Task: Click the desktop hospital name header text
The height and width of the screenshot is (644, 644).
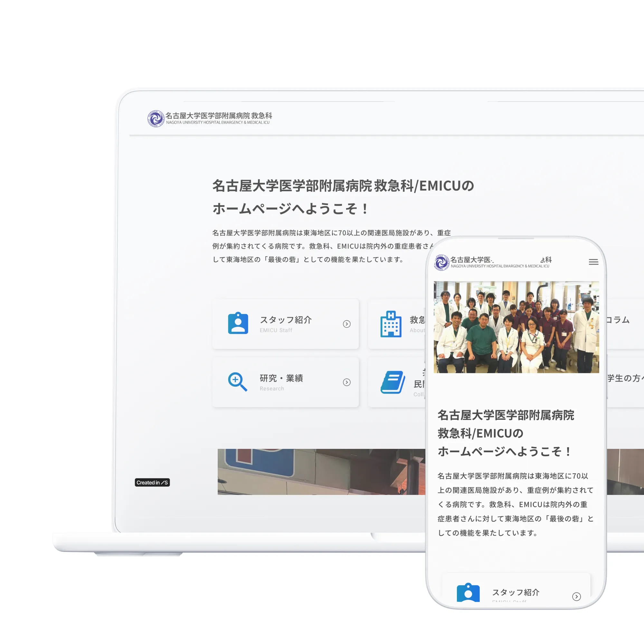Action: 219,116
